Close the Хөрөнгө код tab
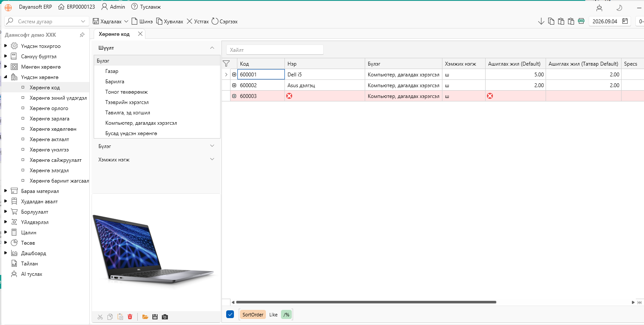 140,34
